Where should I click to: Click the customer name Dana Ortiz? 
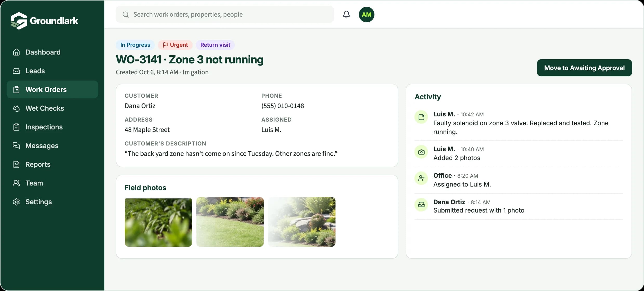coord(140,106)
